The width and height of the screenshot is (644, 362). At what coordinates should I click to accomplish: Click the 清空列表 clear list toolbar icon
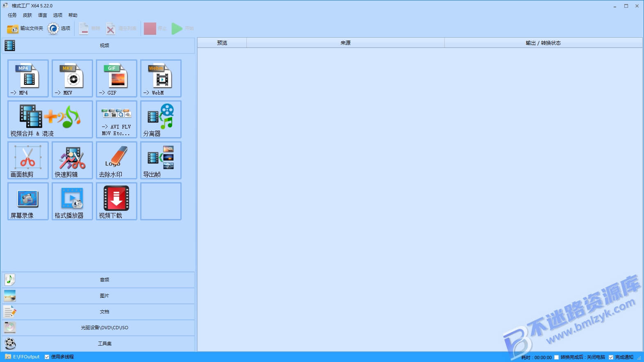click(x=121, y=28)
